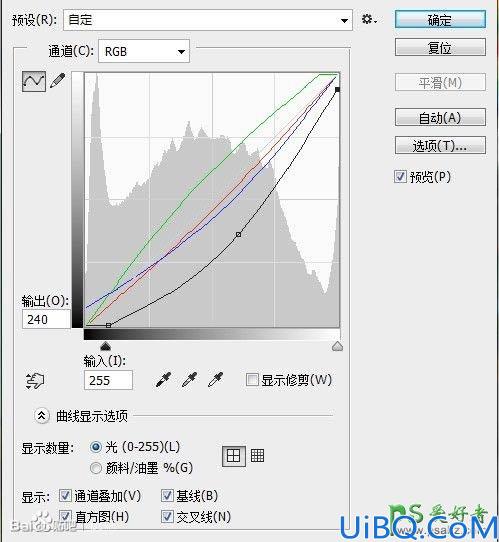The image size is (499, 542).
Task: Select the curve point editing tool
Action: pos(34,81)
